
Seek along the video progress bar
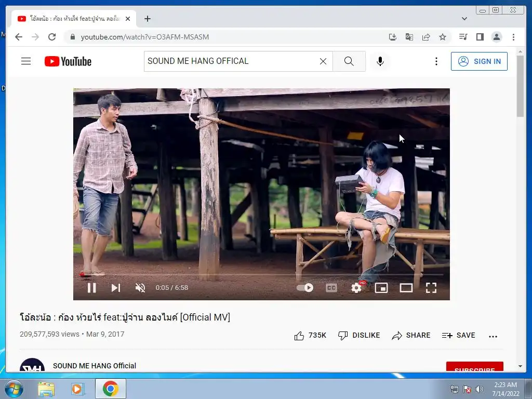pos(262,274)
